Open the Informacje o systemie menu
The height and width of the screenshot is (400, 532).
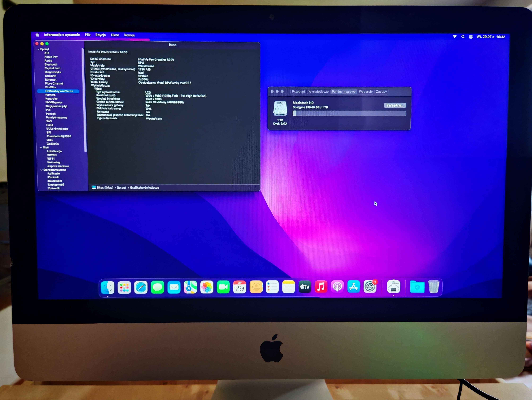point(62,35)
